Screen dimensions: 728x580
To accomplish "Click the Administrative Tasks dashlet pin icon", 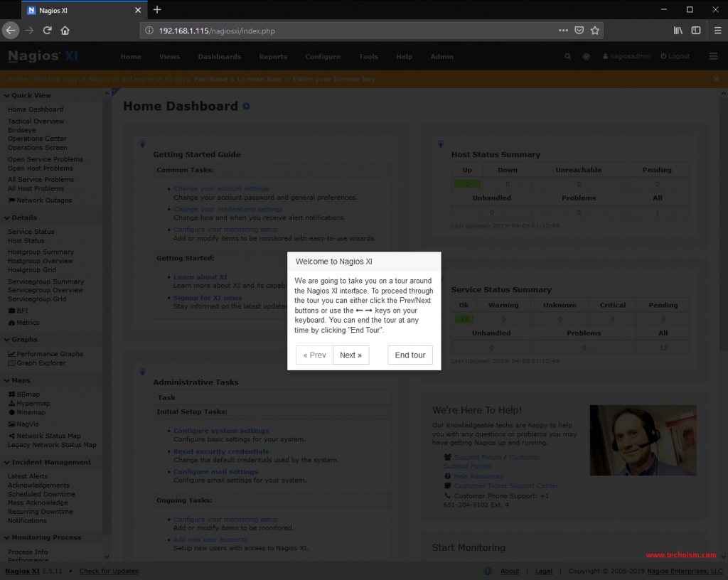I will coord(142,372).
